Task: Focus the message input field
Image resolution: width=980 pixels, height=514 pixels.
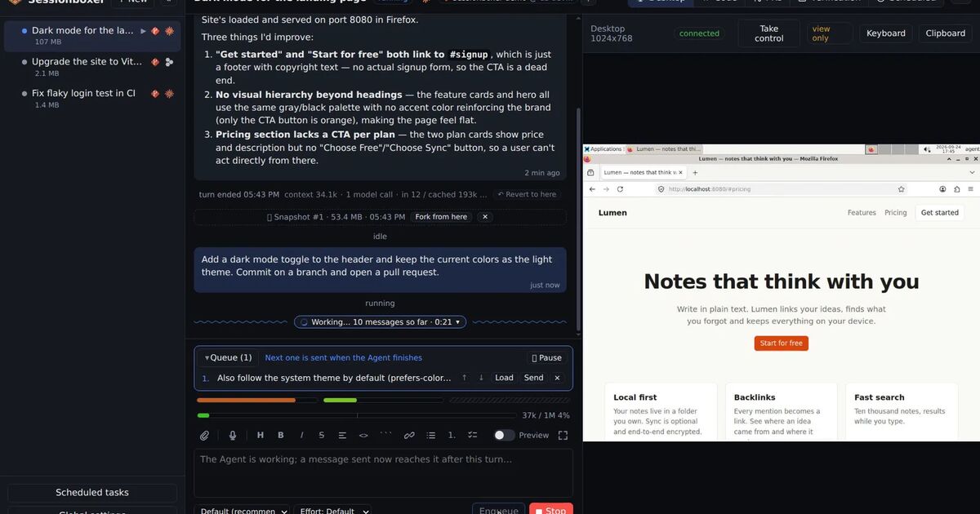Action: 383,472
